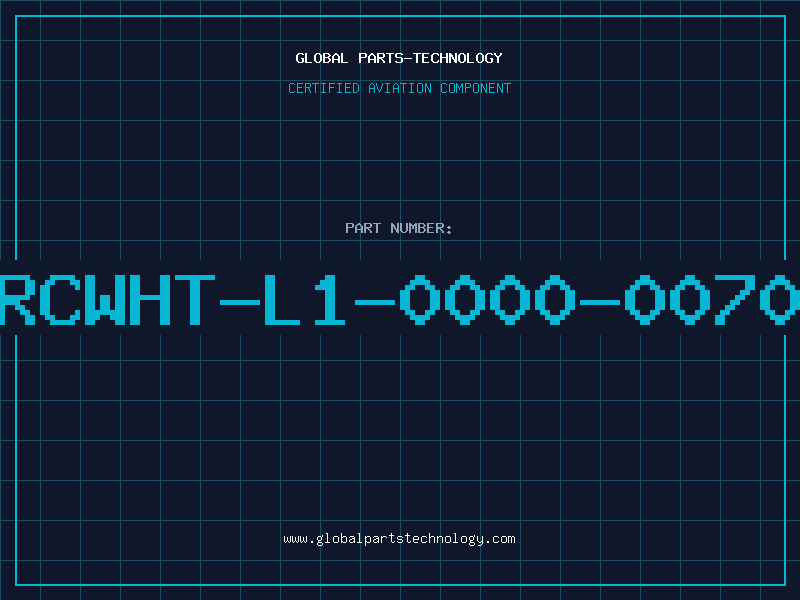Viewport: 800px width, 600px height.
Task: Click the PART NUMBER: label
Action: (399, 228)
